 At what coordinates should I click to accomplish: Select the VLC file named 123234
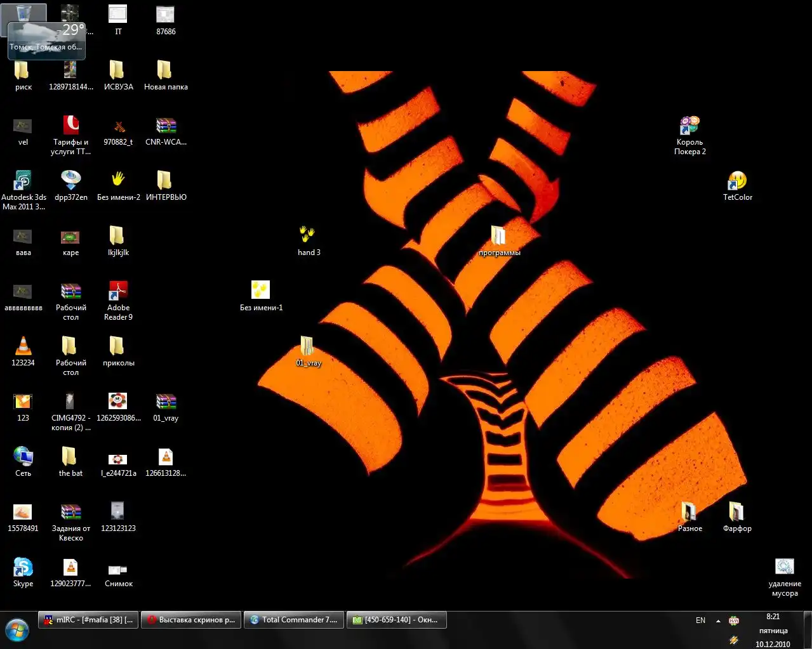[x=23, y=346]
